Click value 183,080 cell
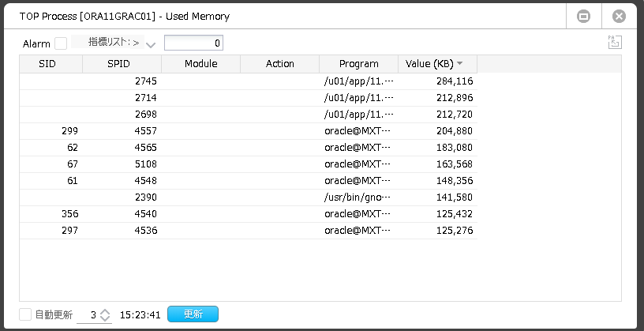The width and height of the screenshot is (644, 331). tap(437, 148)
